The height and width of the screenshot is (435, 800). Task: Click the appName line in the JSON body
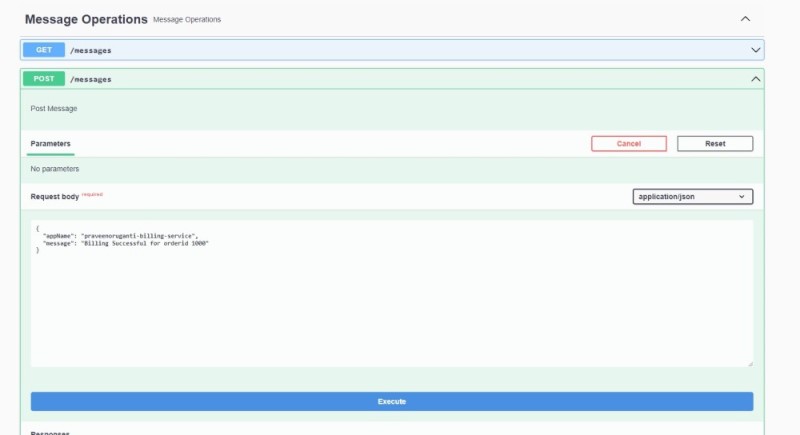pyautogui.click(x=120, y=236)
